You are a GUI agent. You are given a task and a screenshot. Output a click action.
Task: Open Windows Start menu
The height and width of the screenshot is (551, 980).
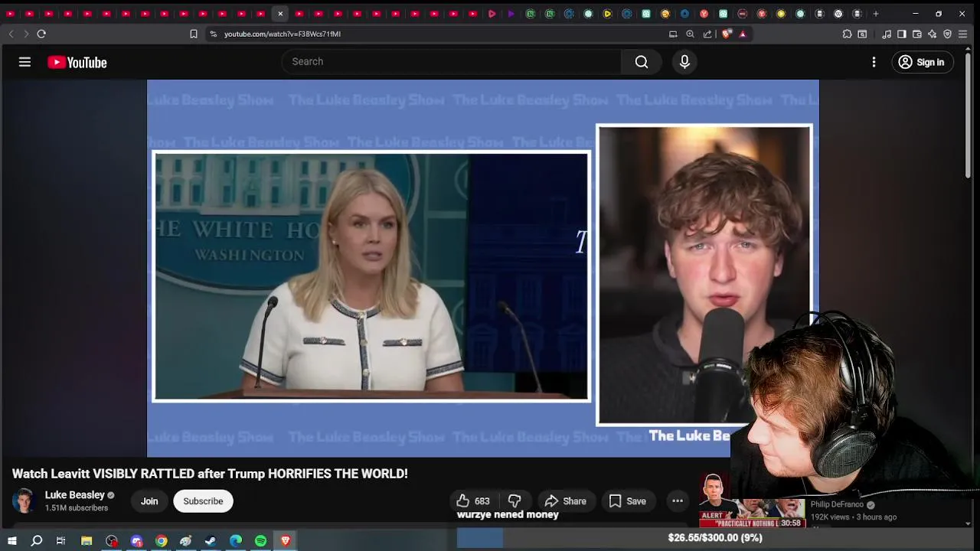coord(11,541)
